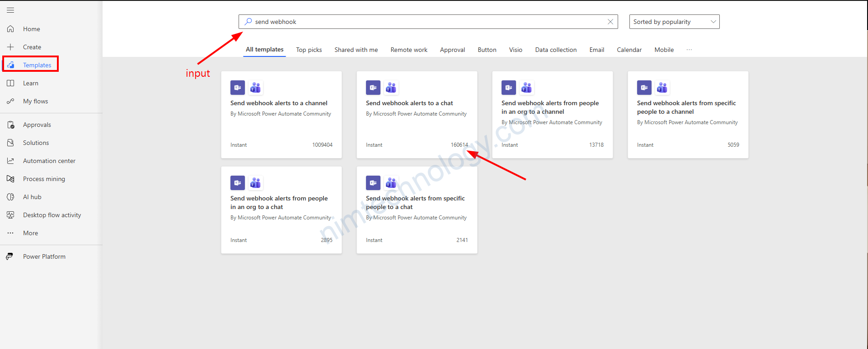Click the Home icon in sidebar
This screenshot has height=349, width=868.
(10, 29)
